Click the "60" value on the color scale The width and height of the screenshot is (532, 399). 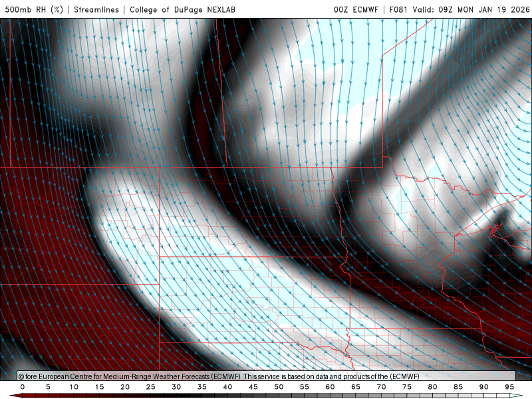(330, 387)
